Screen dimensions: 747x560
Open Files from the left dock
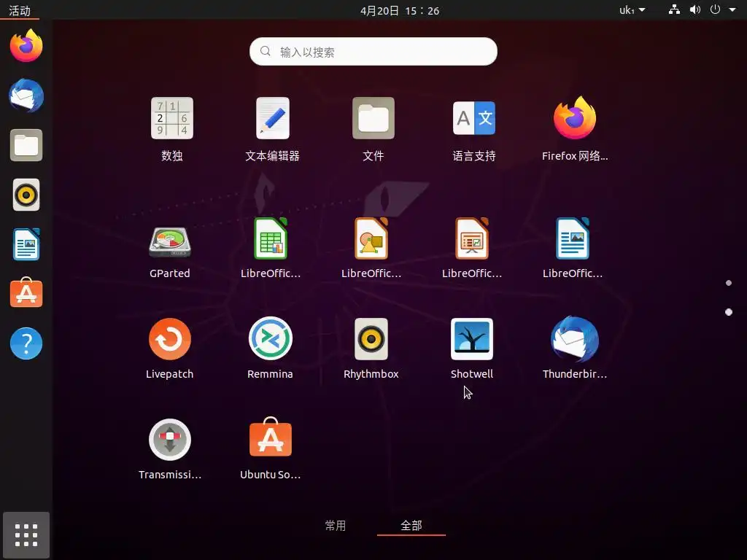[x=26, y=145]
